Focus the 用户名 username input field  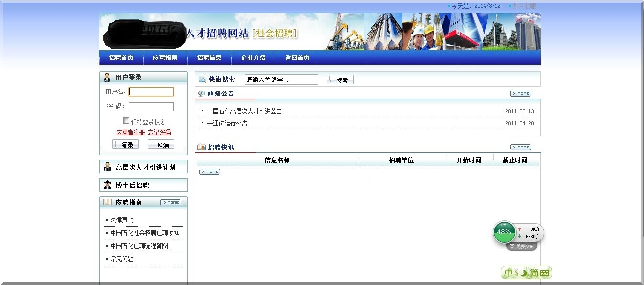coord(151,92)
